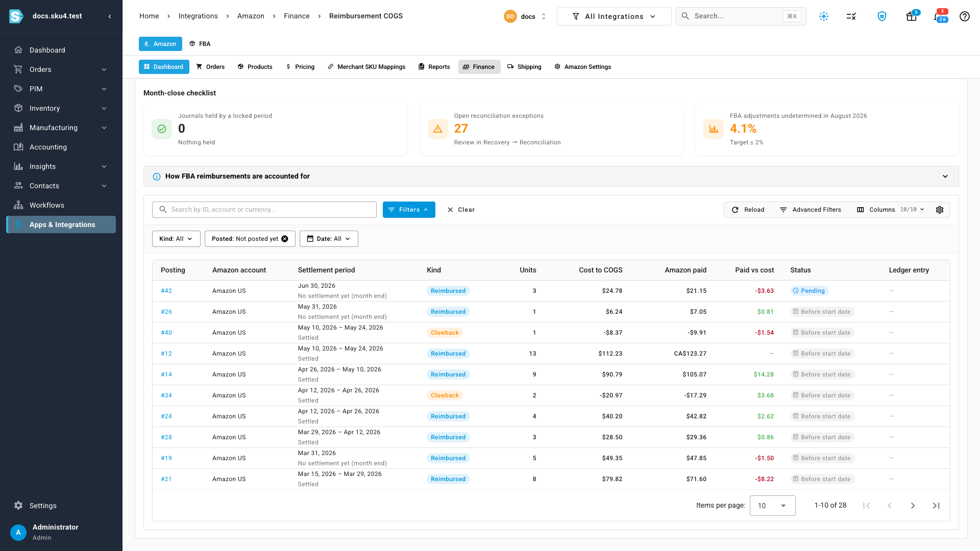Image resolution: width=980 pixels, height=551 pixels.
Task: Toggle the Filters button
Action: (x=409, y=210)
